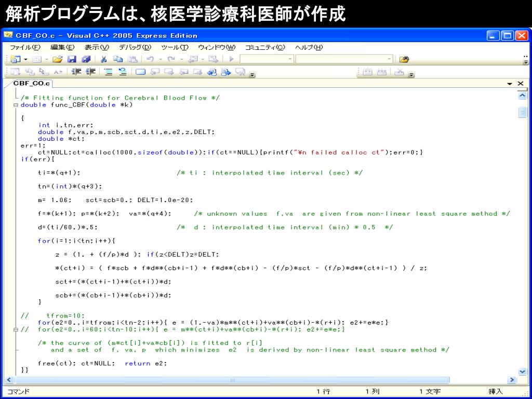Click Previous Bookmark in Document icon
Screen dimensions: 532x399
coord(212,72)
